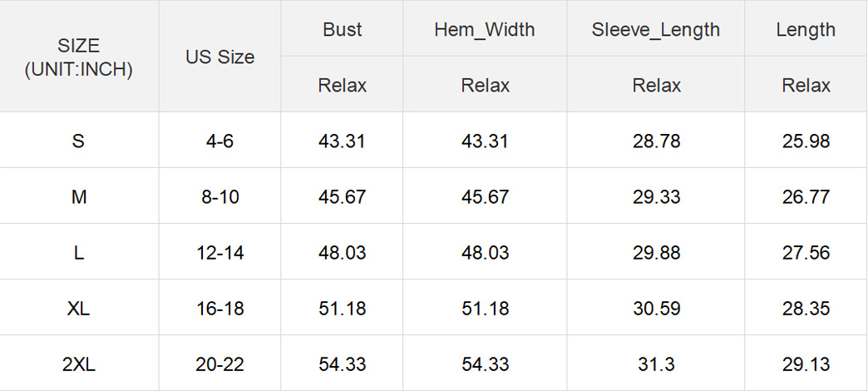Click the US size 20-22 cell
Screen dimensions: 868x391
[x=219, y=364]
